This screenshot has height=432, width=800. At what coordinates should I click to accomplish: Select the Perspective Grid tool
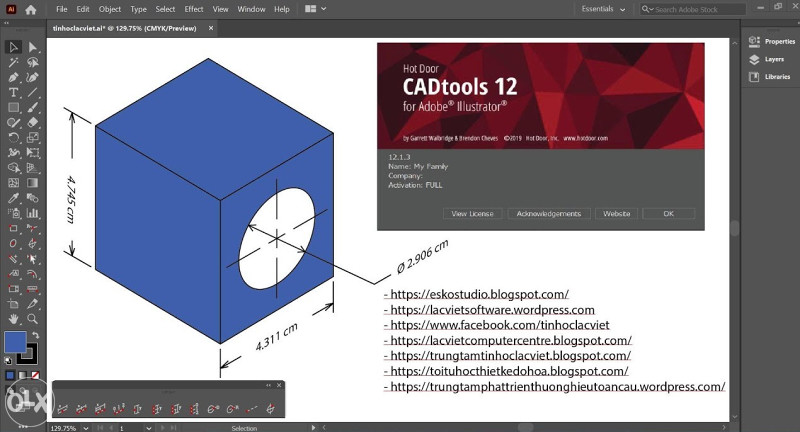(x=33, y=168)
